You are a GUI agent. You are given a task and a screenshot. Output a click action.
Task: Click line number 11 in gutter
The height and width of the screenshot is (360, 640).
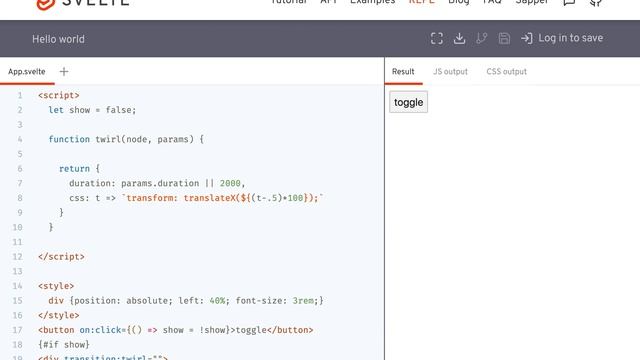click(x=17, y=242)
